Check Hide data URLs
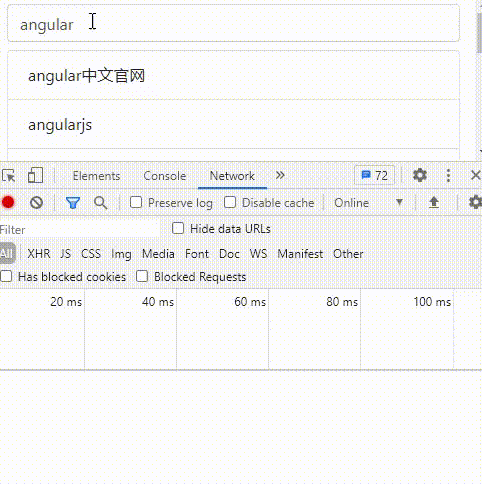482x484 pixels. [x=178, y=229]
